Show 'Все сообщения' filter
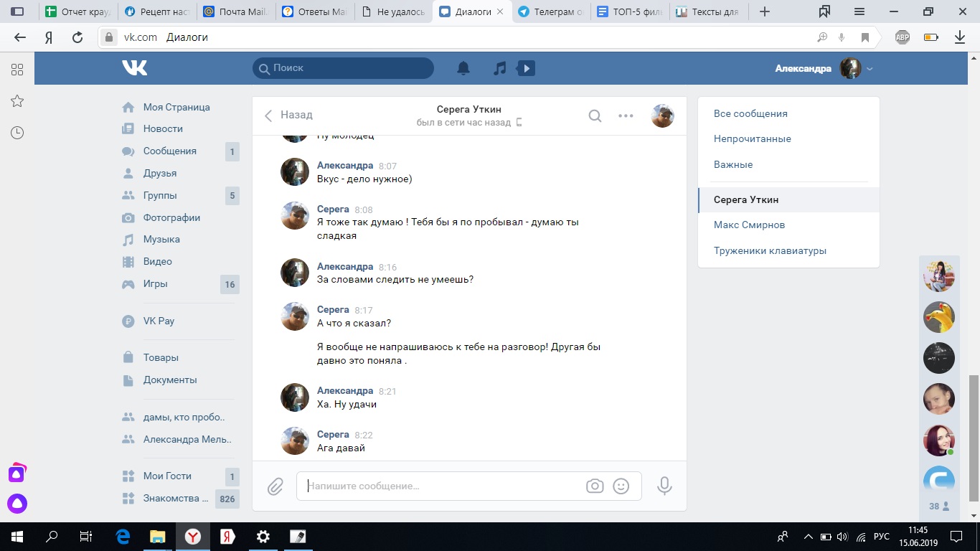The height and width of the screenshot is (551, 980). click(750, 113)
